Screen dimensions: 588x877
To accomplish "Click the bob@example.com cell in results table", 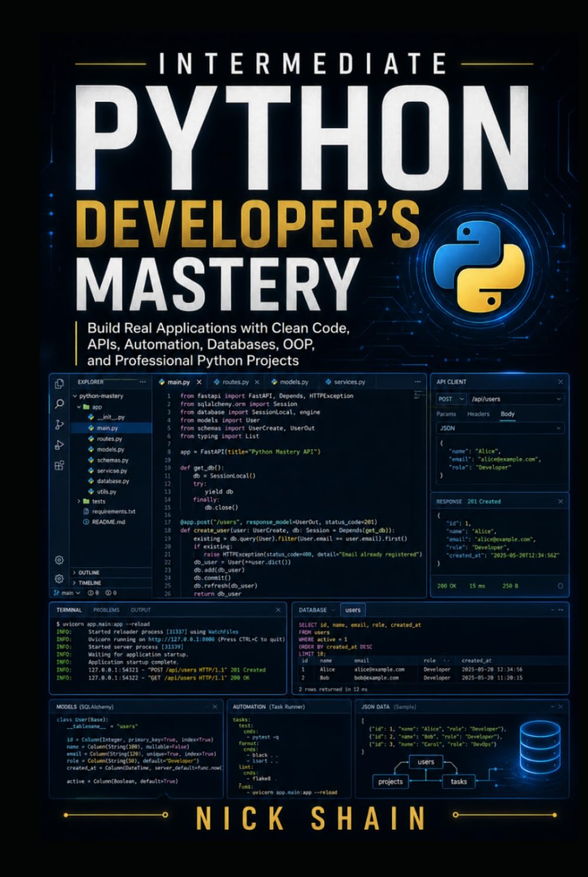I will (x=376, y=677).
